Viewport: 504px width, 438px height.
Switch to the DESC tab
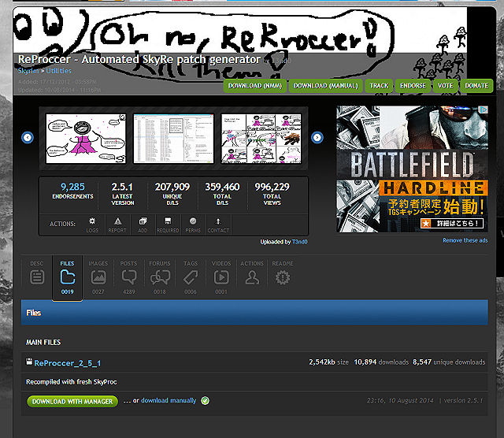(x=37, y=277)
